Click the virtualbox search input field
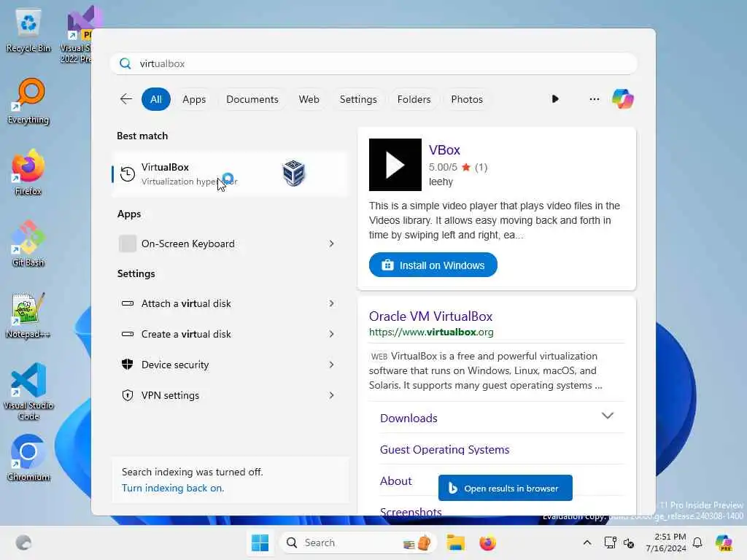Screen dimensions: 747x560 373,63
